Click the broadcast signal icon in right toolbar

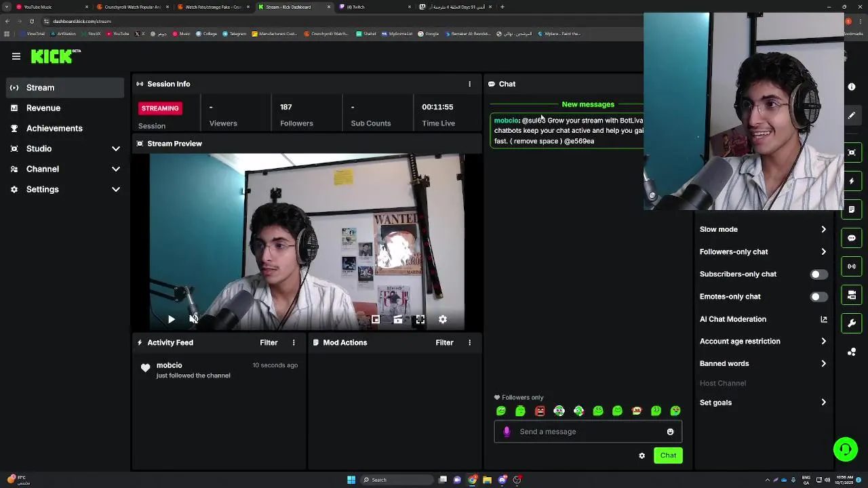[852, 266]
